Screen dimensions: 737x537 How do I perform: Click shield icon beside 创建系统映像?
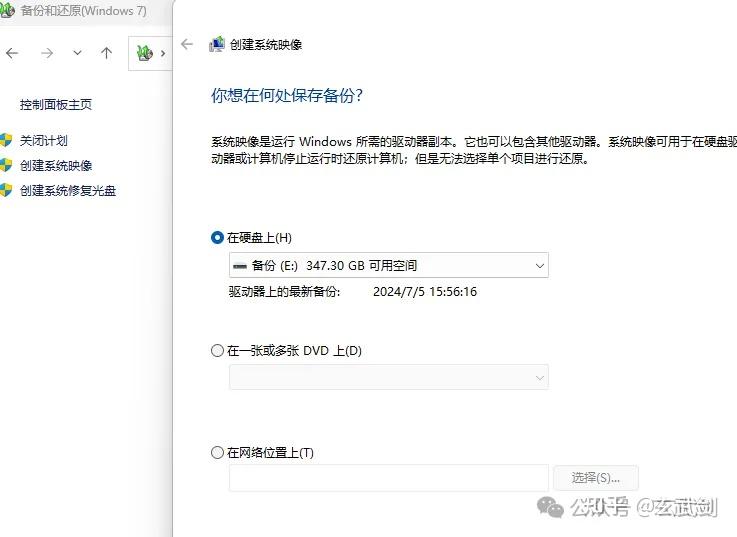click(x=6, y=165)
